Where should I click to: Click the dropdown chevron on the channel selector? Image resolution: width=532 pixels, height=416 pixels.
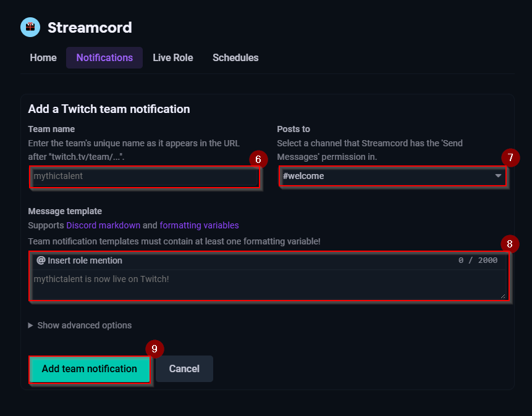[498, 176]
